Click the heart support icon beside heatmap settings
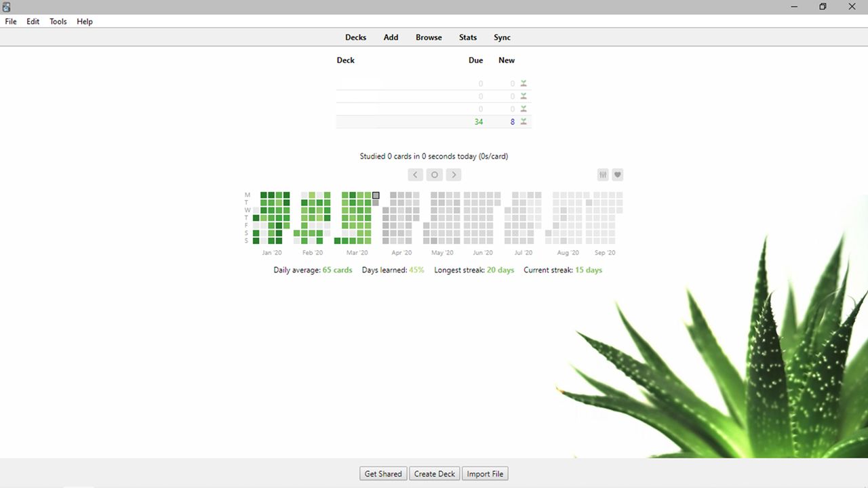The width and height of the screenshot is (868, 488). (617, 174)
